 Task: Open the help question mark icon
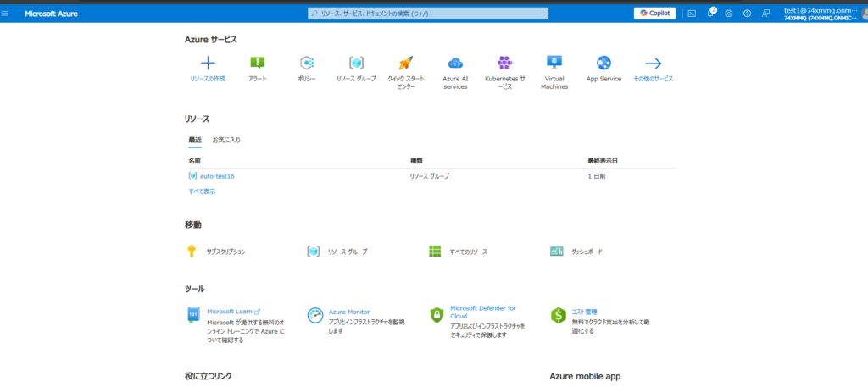748,14
